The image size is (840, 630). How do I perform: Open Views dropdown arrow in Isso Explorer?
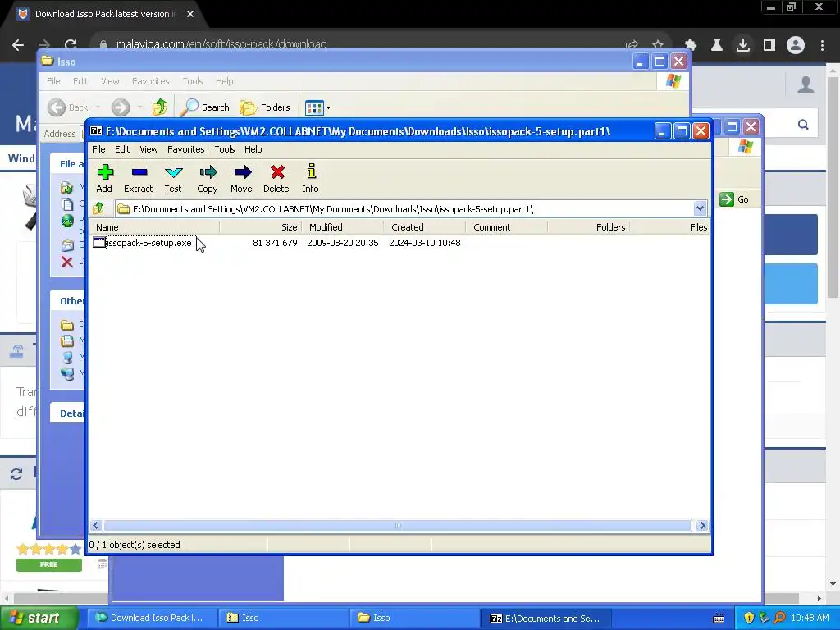pyautogui.click(x=328, y=107)
